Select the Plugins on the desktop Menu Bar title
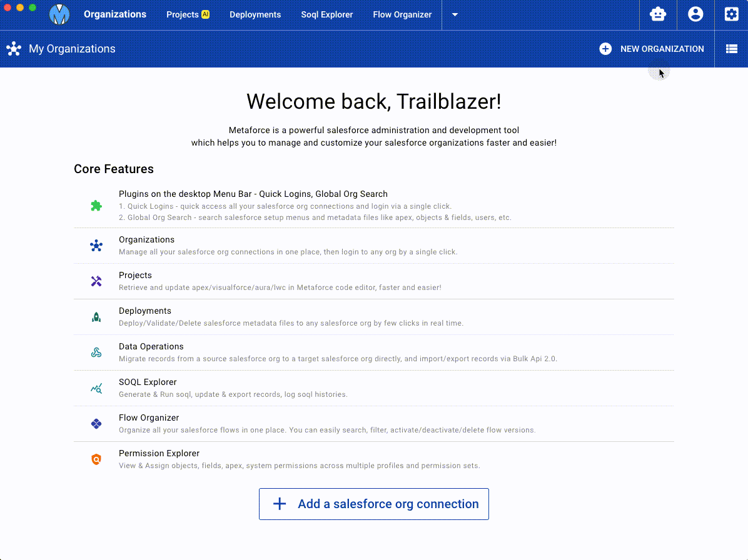Viewport: 748px width, 560px height. (x=253, y=194)
